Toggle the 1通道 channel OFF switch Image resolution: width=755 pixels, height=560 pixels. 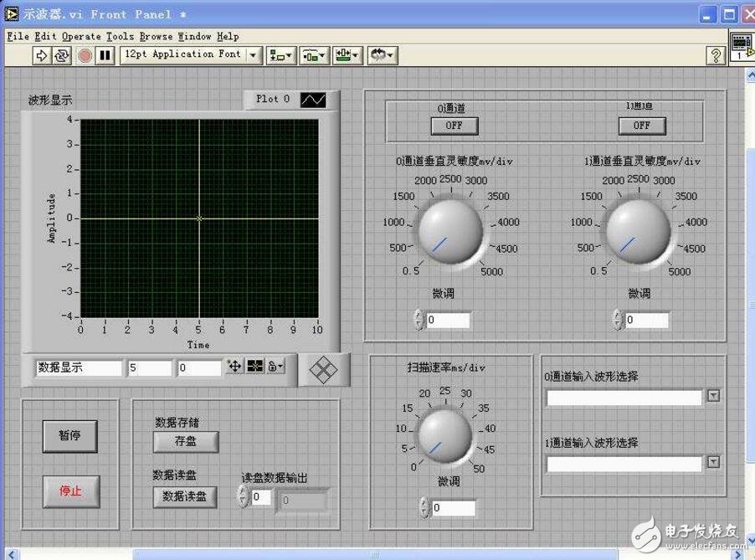(640, 126)
